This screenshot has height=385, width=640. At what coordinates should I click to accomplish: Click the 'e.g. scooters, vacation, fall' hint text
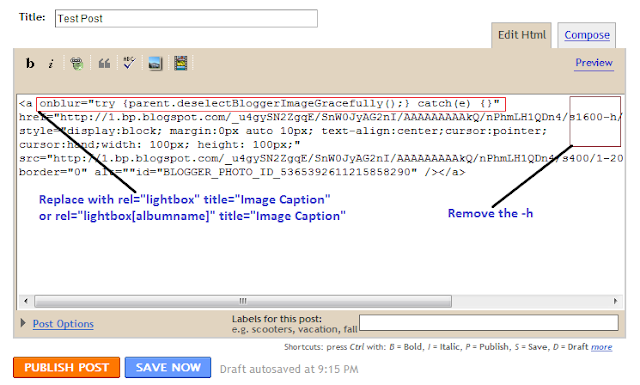(x=295, y=329)
